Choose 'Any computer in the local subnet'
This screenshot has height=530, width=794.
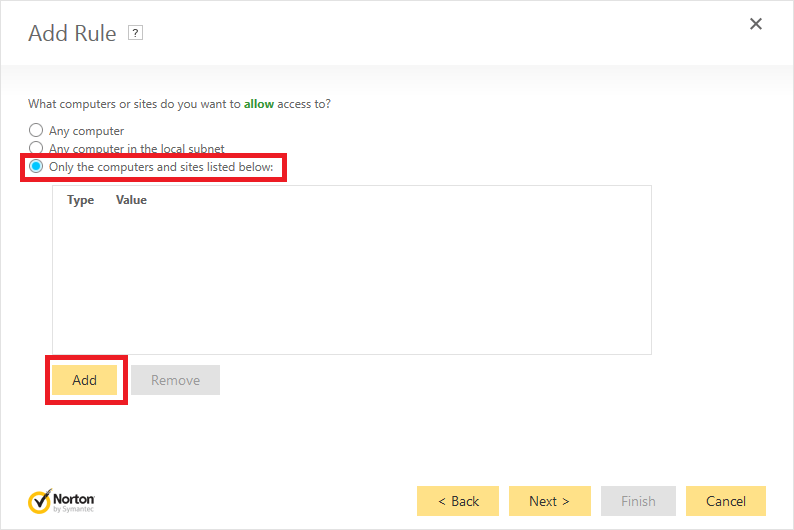tap(37, 148)
